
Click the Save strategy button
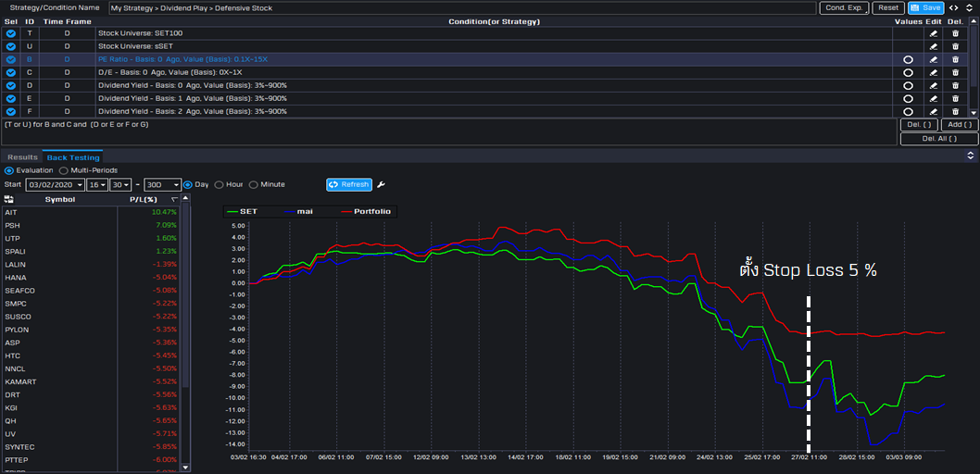point(926,7)
